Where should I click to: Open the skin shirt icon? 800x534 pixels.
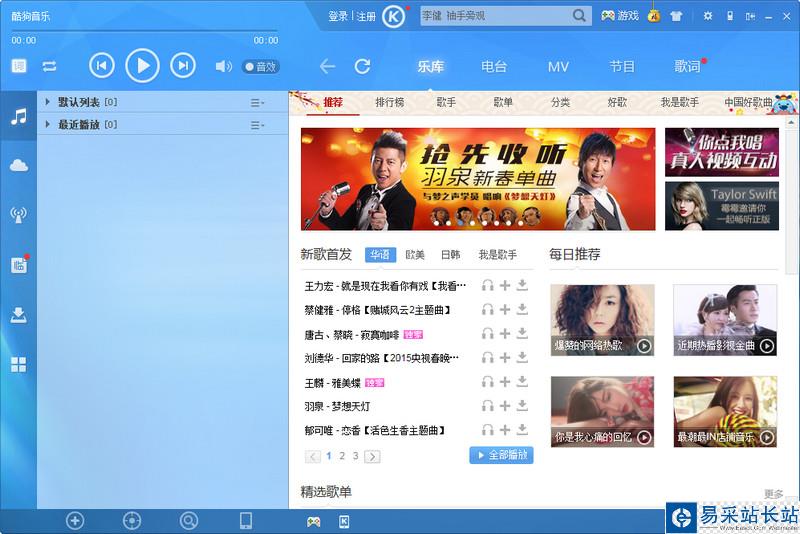coord(677,16)
